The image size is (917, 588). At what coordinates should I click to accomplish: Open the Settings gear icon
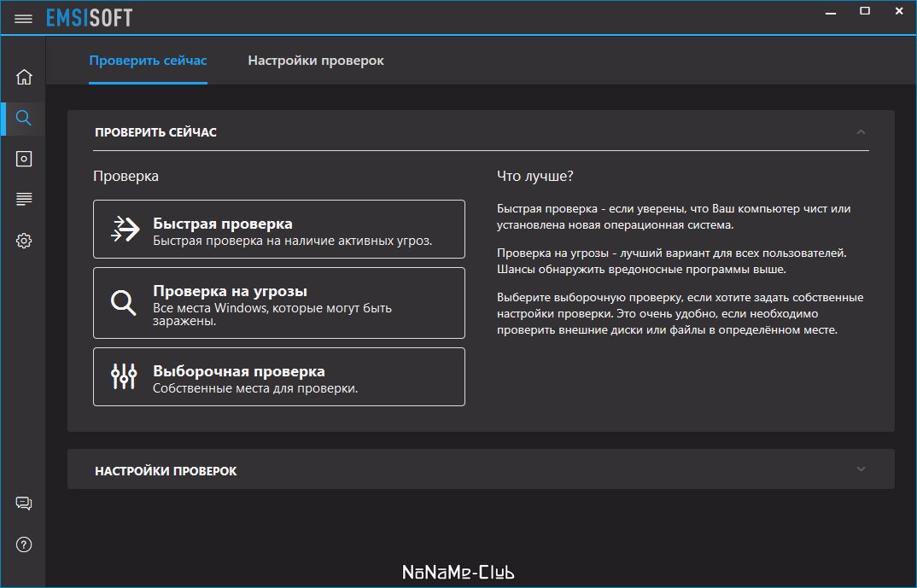(x=24, y=240)
